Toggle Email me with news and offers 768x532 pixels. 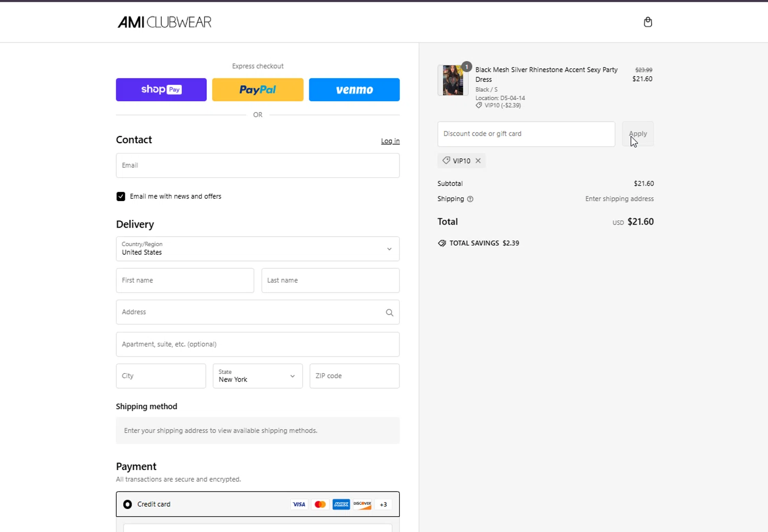coord(121,196)
